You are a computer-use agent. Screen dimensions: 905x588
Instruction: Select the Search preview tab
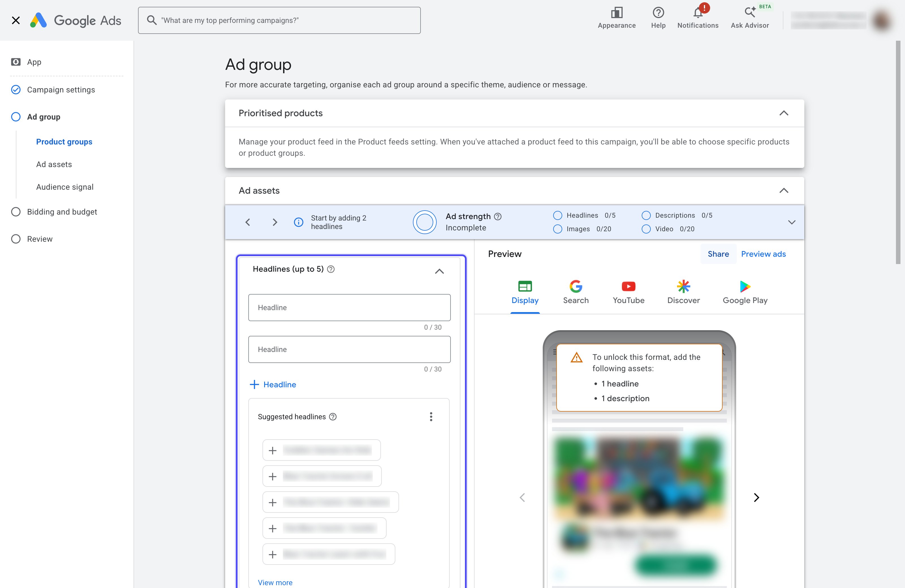[x=576, y=293]
